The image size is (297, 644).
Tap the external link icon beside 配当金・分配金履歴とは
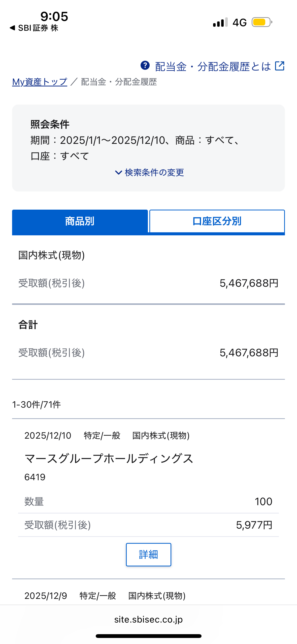click(x=280, y=66)
